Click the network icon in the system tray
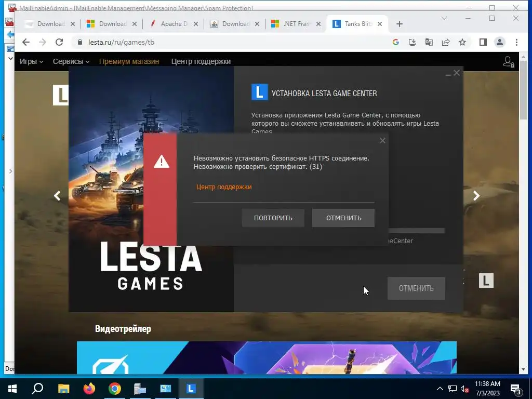This screenshot has height=399, width=532. tap(453, 389)
